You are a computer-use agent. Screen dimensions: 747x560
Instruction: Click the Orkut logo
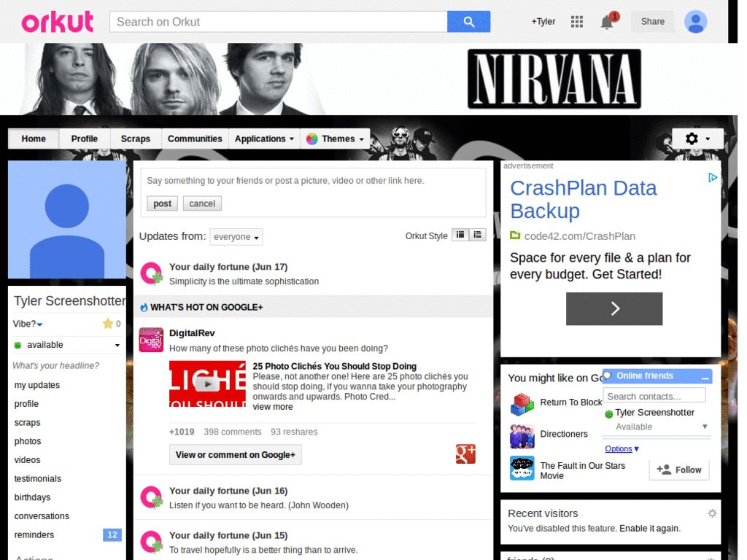[x=57, y=22]
